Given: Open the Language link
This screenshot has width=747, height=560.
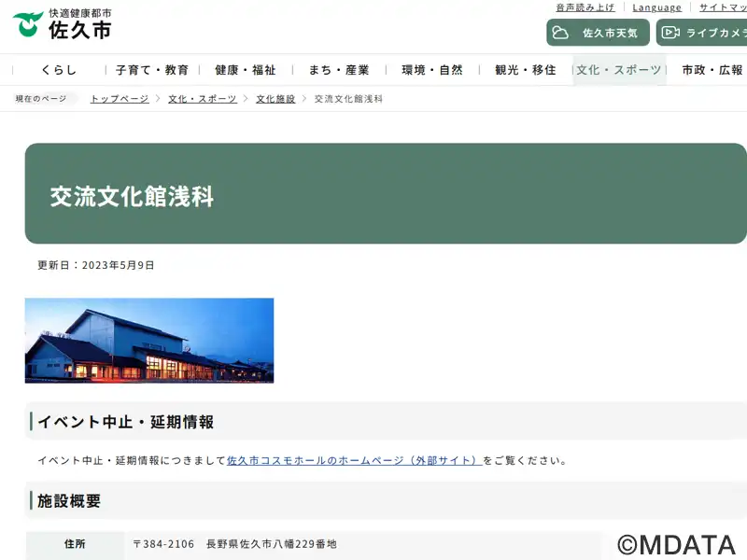Looking at the screenshot, I should 657,7.
